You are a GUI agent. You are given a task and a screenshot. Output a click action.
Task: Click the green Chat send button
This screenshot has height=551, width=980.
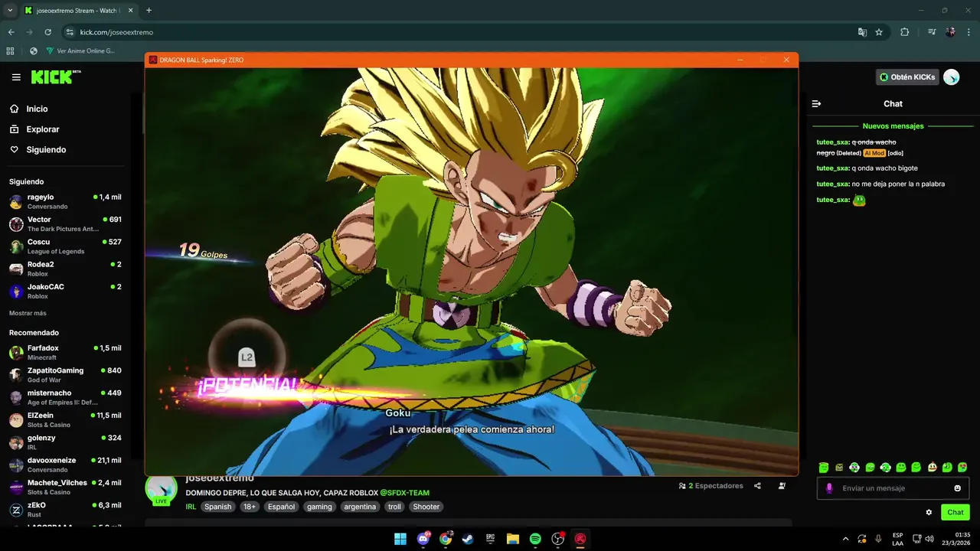(x=955, y=513)
